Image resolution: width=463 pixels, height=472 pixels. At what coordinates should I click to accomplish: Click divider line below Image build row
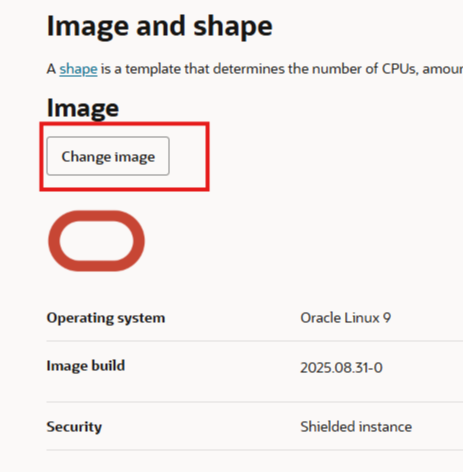tap(255, 402)
